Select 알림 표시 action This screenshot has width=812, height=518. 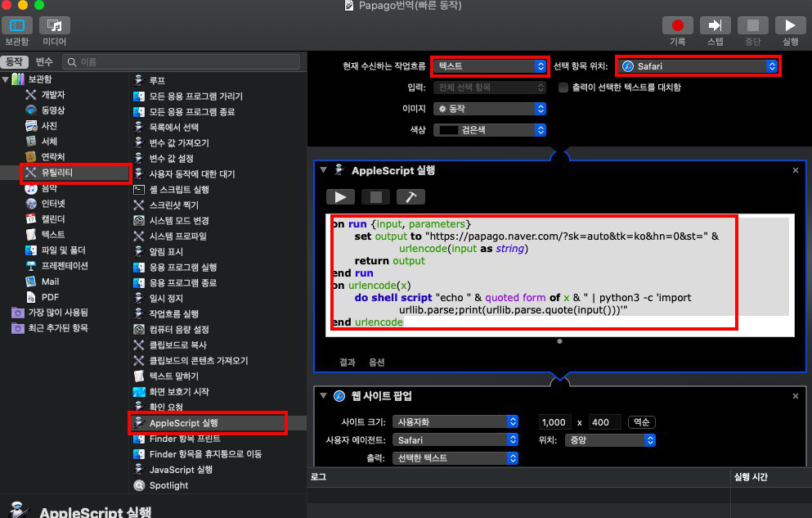166,252
